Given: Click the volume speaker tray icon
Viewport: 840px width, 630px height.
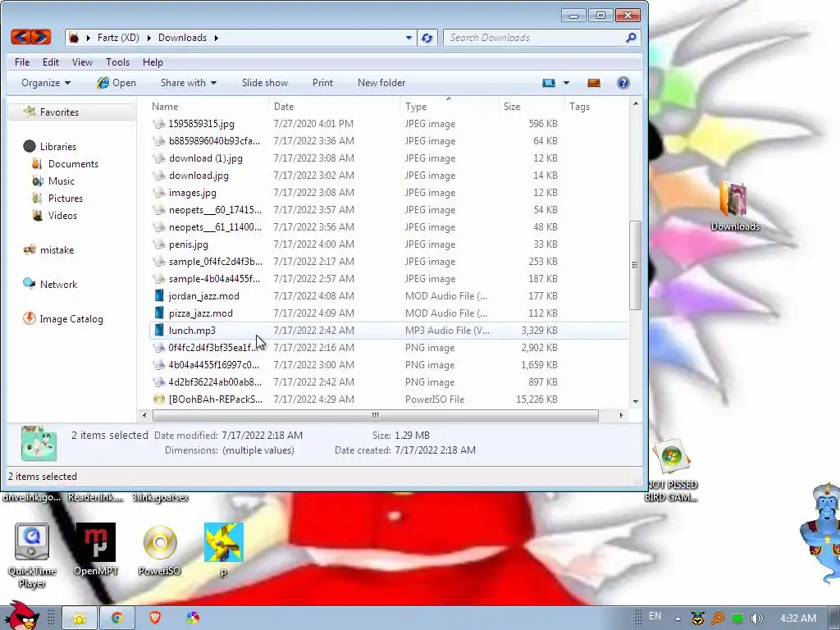Looking at the screenshot, I should tap(756, 619).
